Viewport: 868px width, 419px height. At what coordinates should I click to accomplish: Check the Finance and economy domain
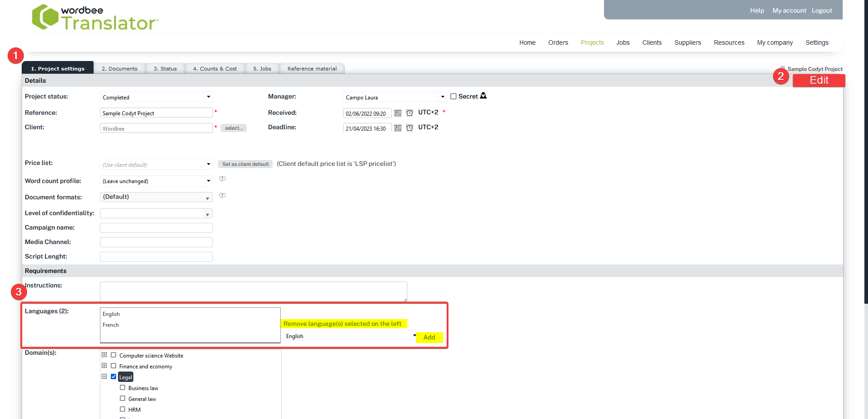point(113,366)
